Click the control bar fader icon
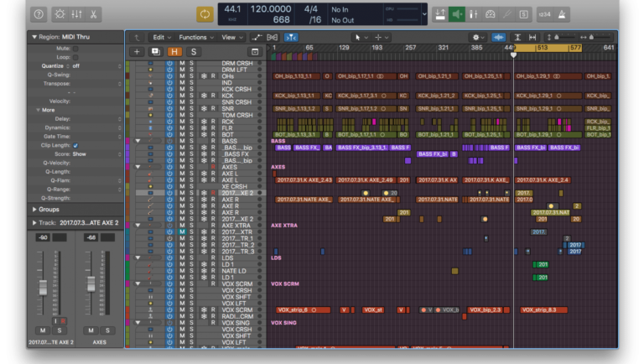Viewport: 644px width, 364px height. point(474,14)
